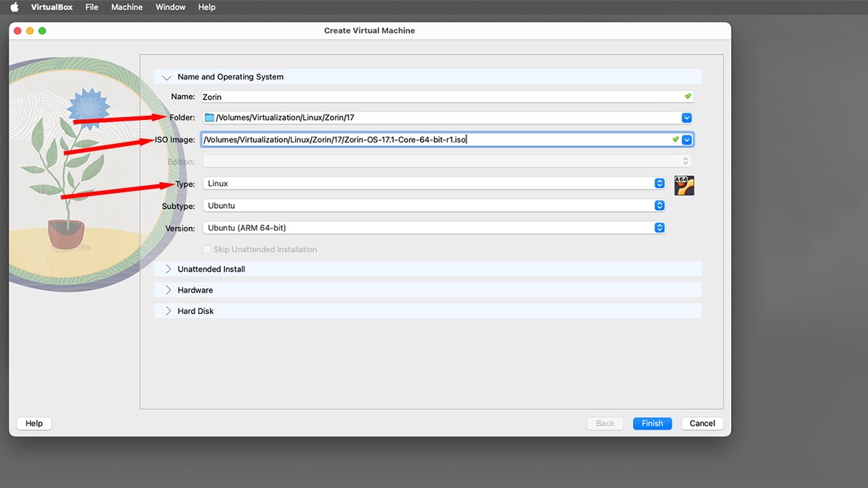Open the Machine menu

[127, 7]
